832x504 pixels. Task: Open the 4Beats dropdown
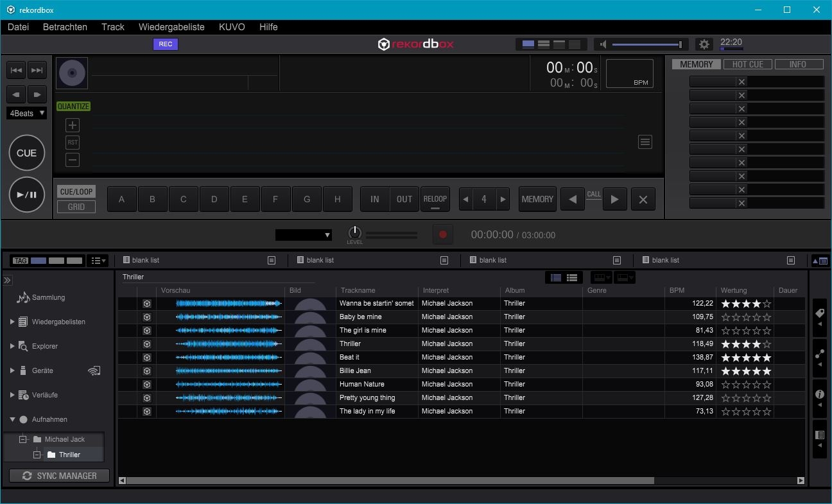(x=26, y=113)
